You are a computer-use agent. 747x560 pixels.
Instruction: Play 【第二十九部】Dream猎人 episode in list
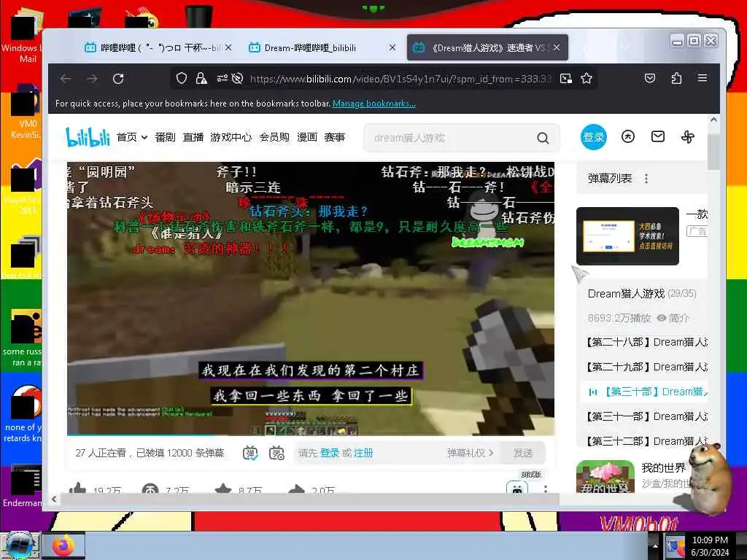point(646,367)
